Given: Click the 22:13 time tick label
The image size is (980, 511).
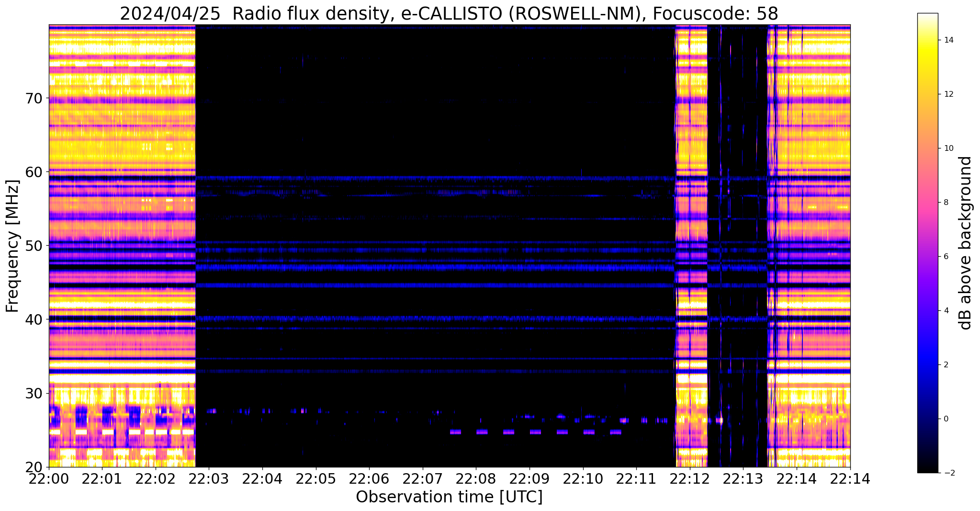Looking at the screenshot, I should 743,479.
